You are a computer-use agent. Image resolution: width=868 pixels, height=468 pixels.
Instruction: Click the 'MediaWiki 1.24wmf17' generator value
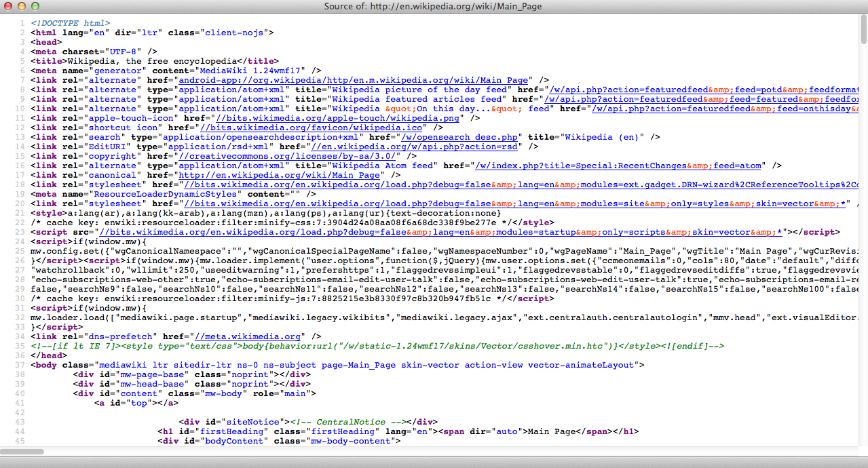coord(250,71)
